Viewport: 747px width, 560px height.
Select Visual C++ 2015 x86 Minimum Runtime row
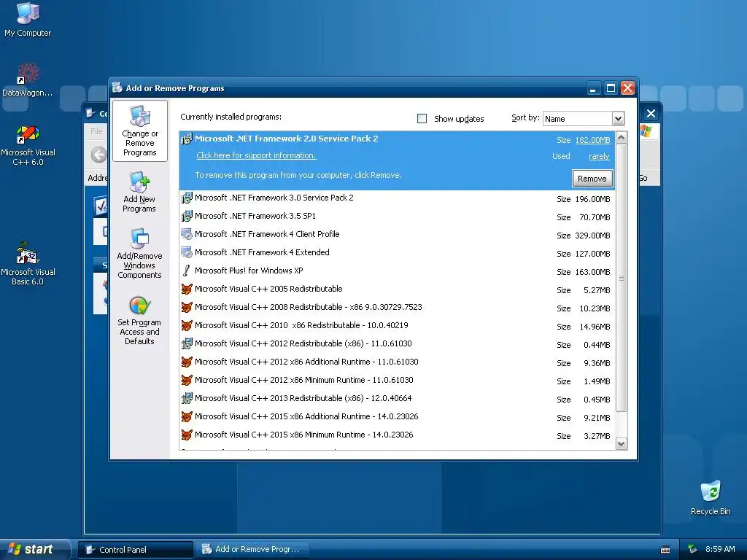(x=398, y=435)
